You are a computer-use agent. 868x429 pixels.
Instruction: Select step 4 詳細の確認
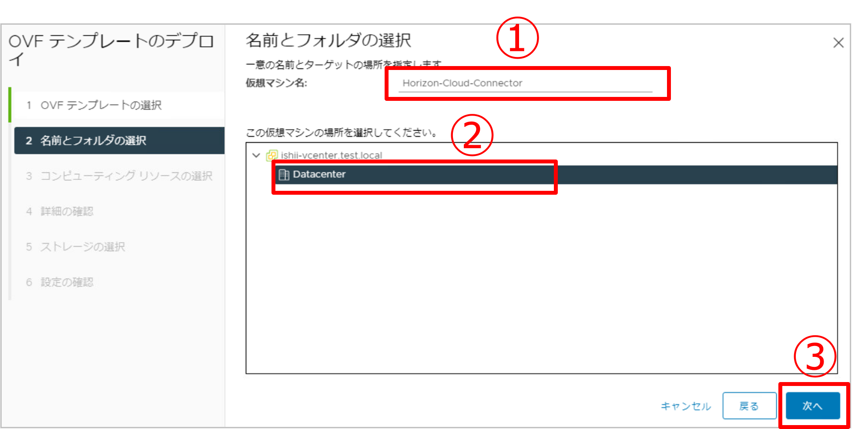pyautogui.click(x=119, y=211)
